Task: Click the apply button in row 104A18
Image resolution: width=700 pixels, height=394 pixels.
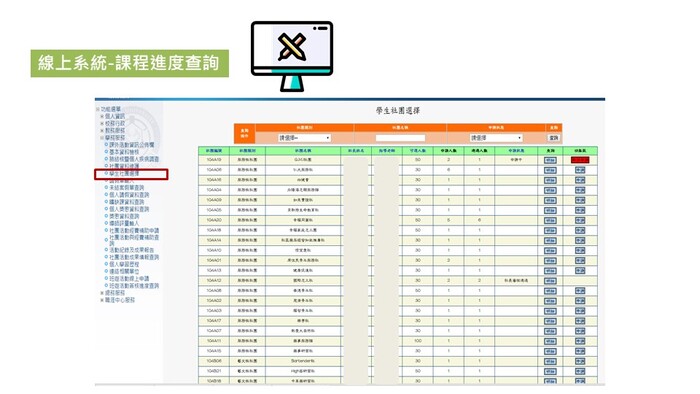Action: point(580,230)
